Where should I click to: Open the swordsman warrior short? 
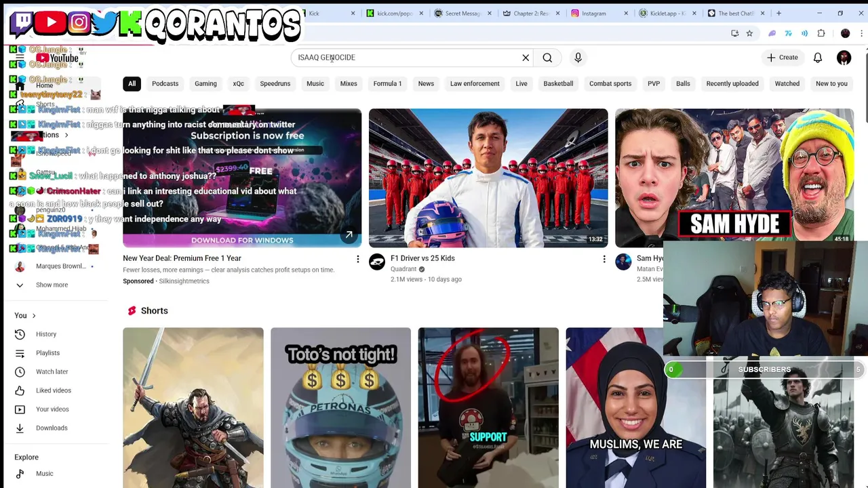(193, 408)
